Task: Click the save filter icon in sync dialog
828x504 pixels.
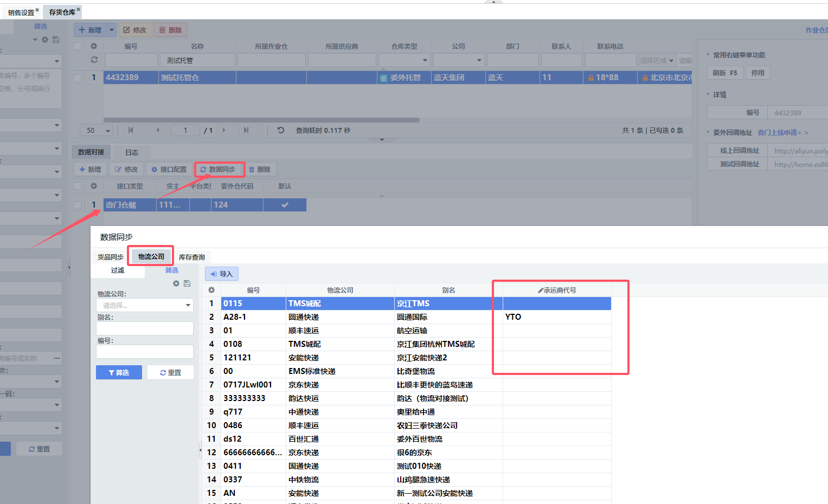Action: [x=187, y=283]
